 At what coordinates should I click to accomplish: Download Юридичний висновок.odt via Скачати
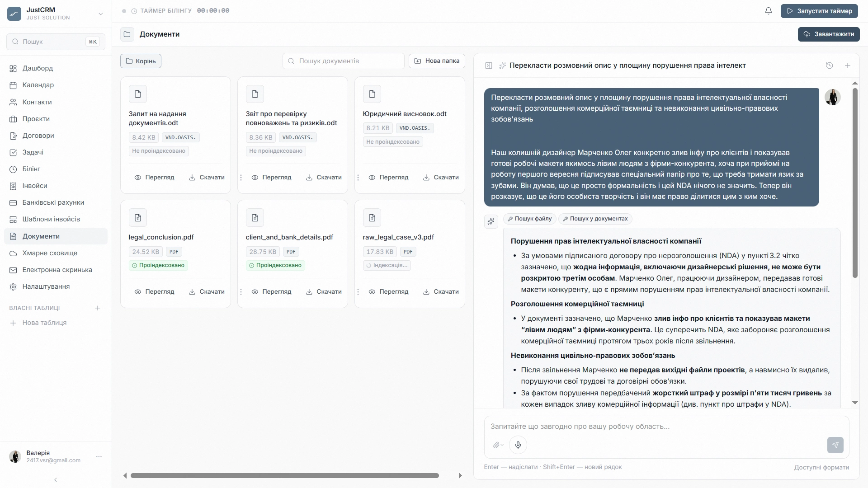coord(441,178)
